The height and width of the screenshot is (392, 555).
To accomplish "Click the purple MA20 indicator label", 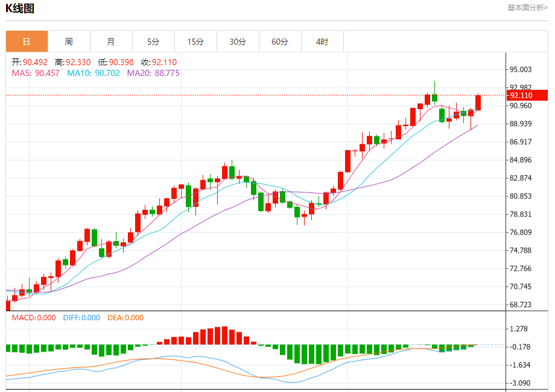I will (153, 73).
